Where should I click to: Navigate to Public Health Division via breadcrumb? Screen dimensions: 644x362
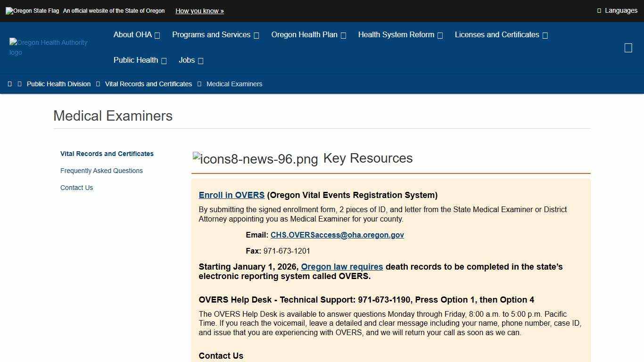coord(58,84)
